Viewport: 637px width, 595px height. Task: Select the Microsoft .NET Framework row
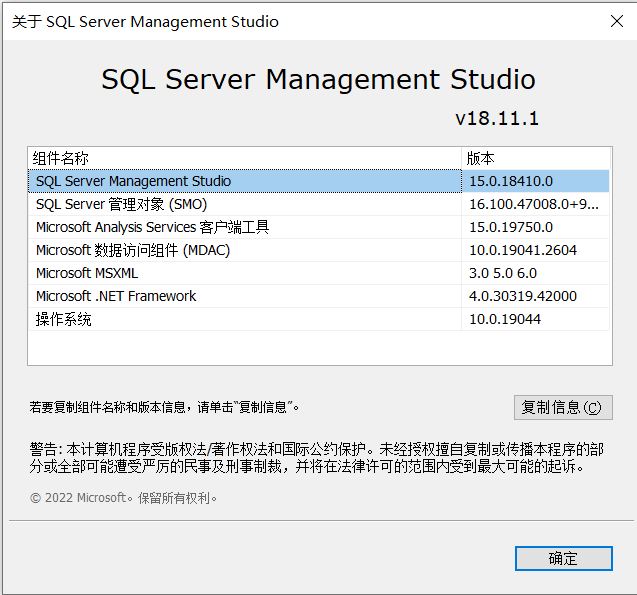coord(116,296)
